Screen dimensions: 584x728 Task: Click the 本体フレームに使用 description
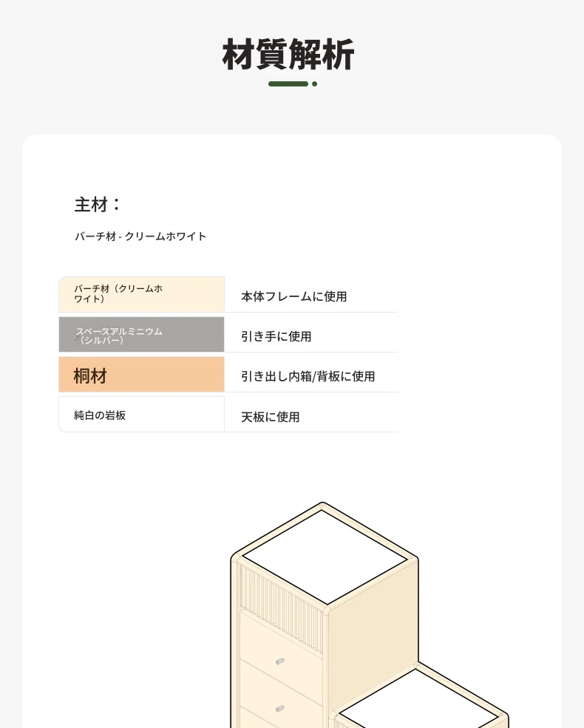(294, 296)
